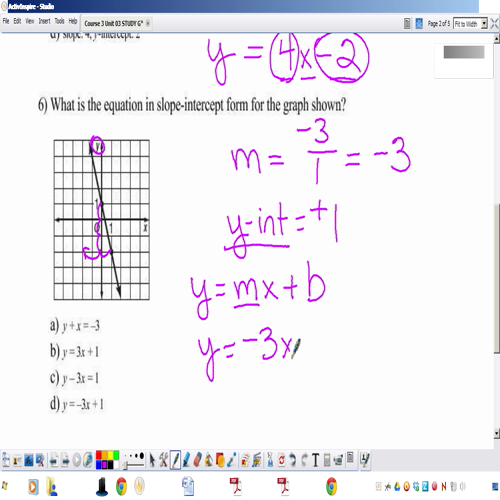Click answer choice c) y - 3x = 1
The width and height of the screenshot is (500, 500).
pos(74,378)
